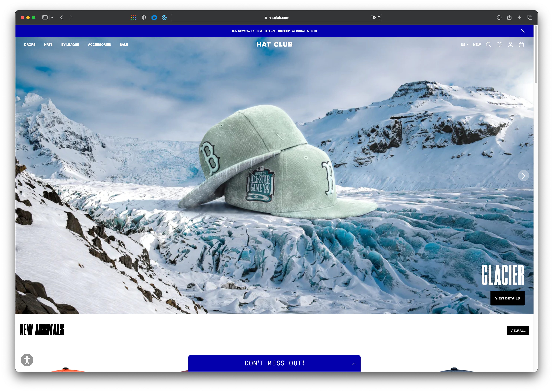Screen dimensions: 553x392
Task: Click the VIEW DETAILS button
Action: click(507, 298)
